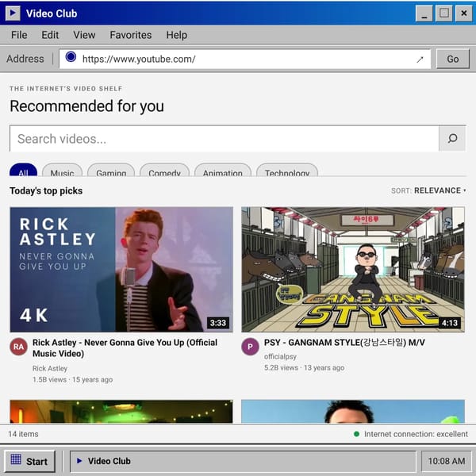
Task: Open the Rick Astley channel name link
Action: 50,368
